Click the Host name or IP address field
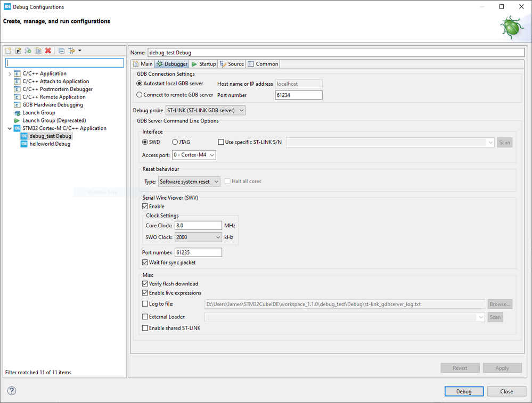 click(x=299, y=84)
